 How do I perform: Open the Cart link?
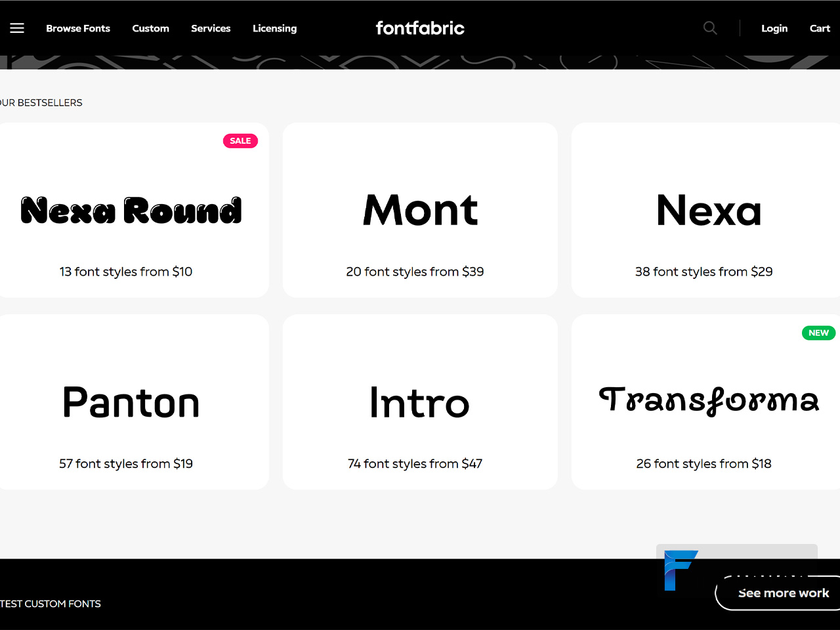pyautogui.click(x=820, y=28)
